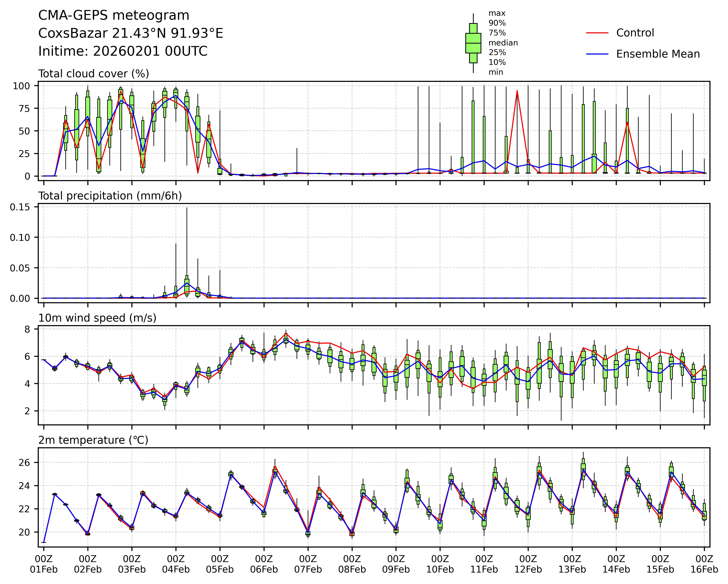Click the '2m temperature (℃)' panel title
The height and width of the screenshot is (584, 728).
(x=93, y=440)
